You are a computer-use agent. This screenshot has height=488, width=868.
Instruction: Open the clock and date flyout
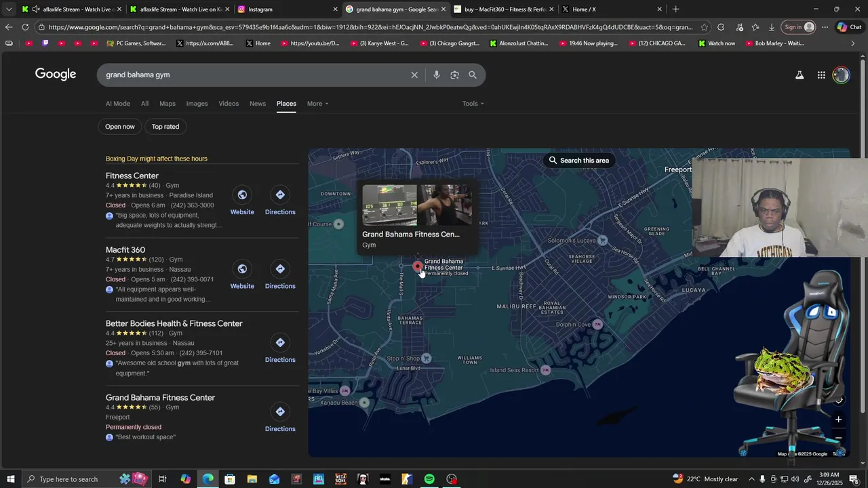pos(830,479)
